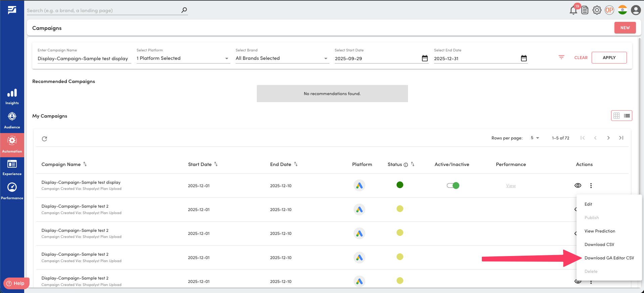This screenshot has height=293, width=644.
Task: Open the settings gear
Action: (597, 10)
